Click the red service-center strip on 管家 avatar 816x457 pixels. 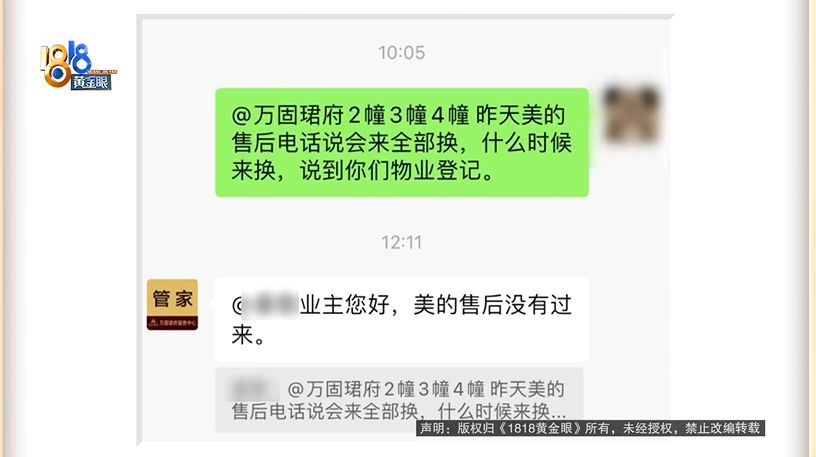point(172,323)
